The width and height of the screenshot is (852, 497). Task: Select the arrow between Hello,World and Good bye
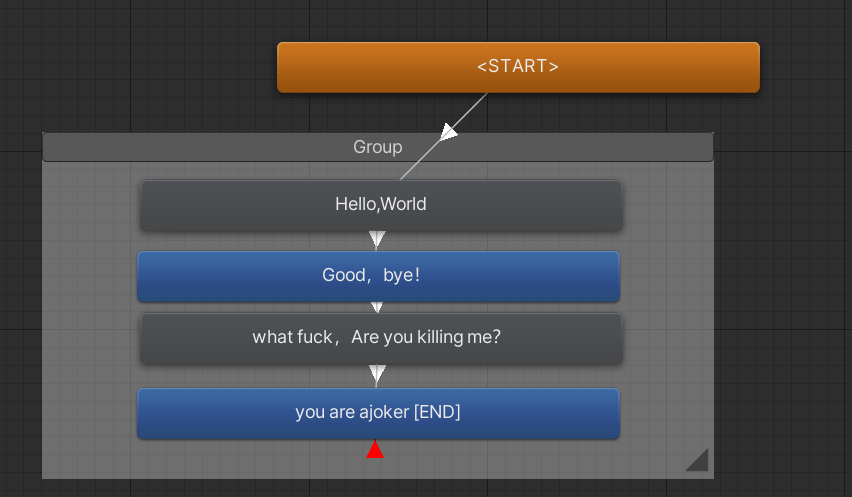tap(377, 239)
